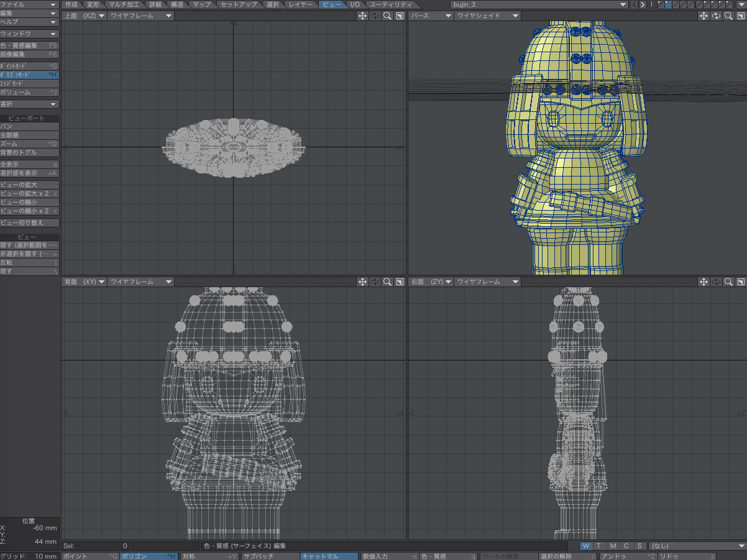Maximize the right (ZY) viewport
This screenshot has width=747, height=560.
[741, 282]
